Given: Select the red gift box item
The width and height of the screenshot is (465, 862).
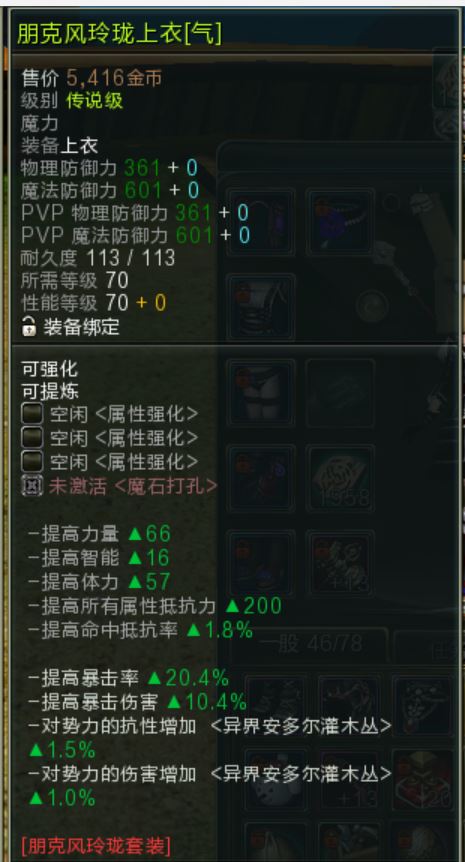Looking at the screenshot, I should coord(423,780).
